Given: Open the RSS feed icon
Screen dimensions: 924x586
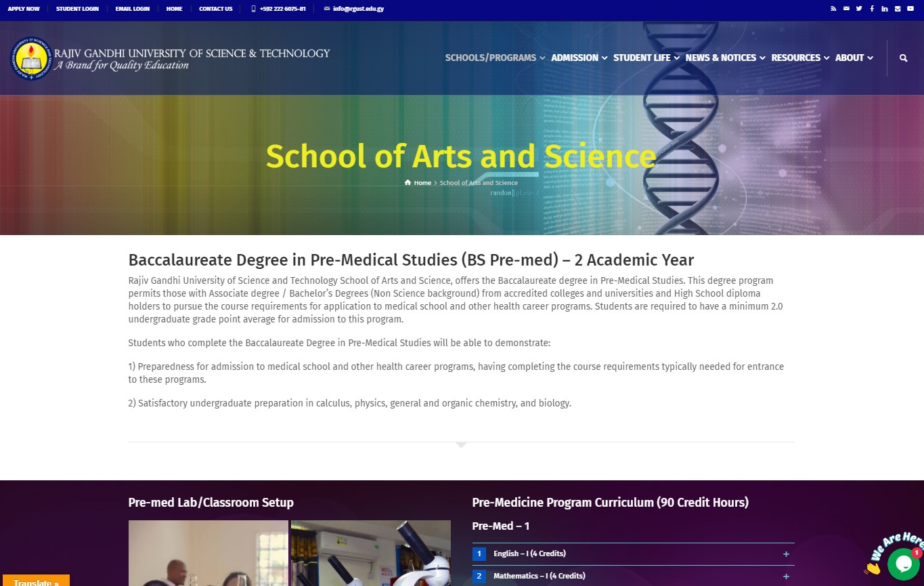Looking at the screenshot, I should click(833, 9).
